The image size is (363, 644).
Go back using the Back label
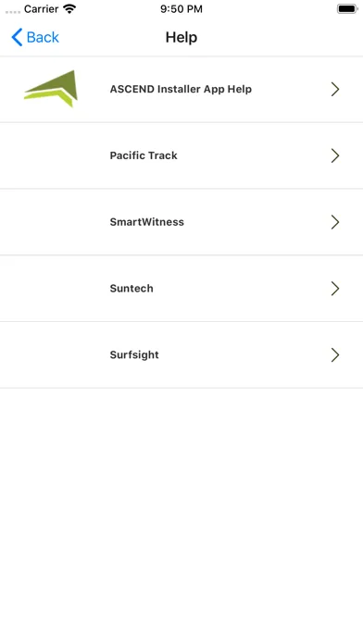[43, 37]
